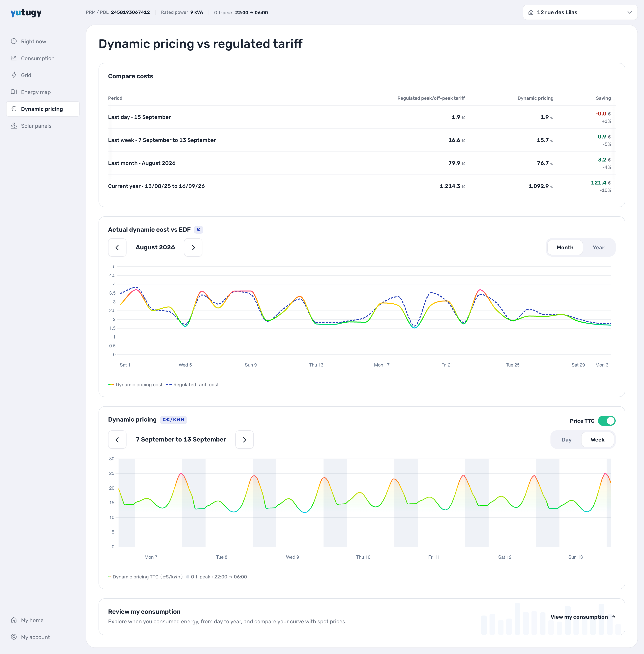Open the Right now page
This screenshot has width=644, height=654.
coord(43,41)
